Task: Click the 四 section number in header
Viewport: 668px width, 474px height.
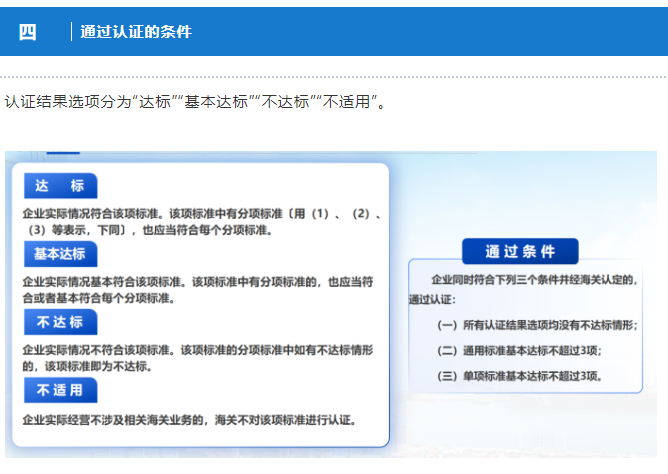Action: (x=27, y=32)
